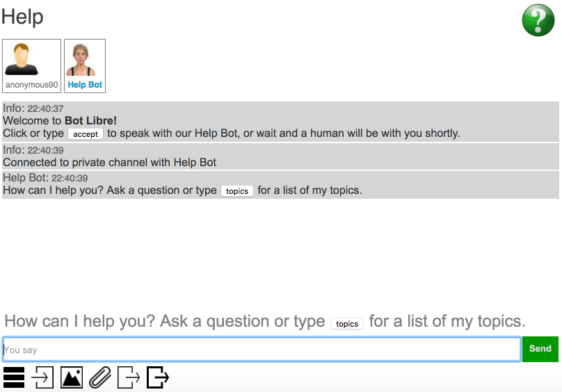Open the hamburger menu icon

(x=14, y=377)
